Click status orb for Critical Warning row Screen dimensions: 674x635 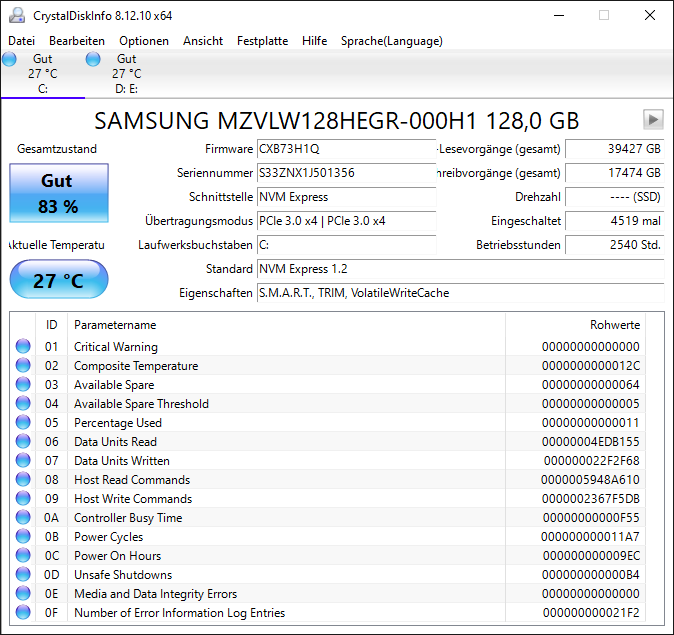(23, 346)
